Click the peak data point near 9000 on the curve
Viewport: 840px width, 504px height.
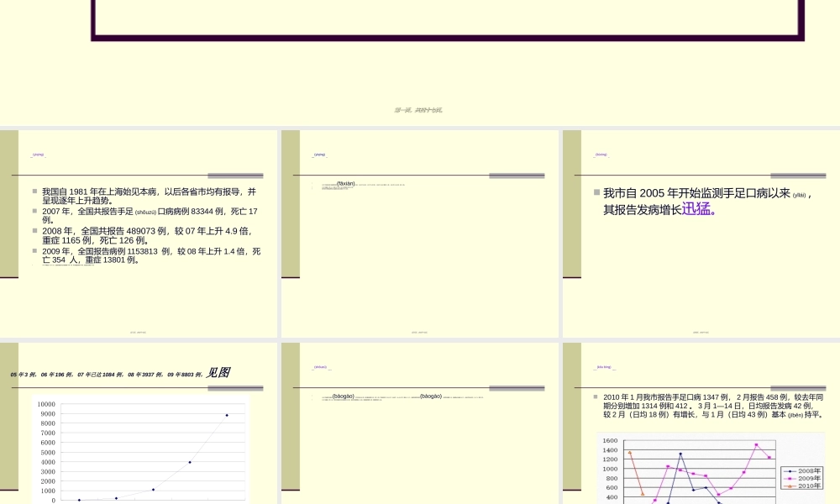227,414
